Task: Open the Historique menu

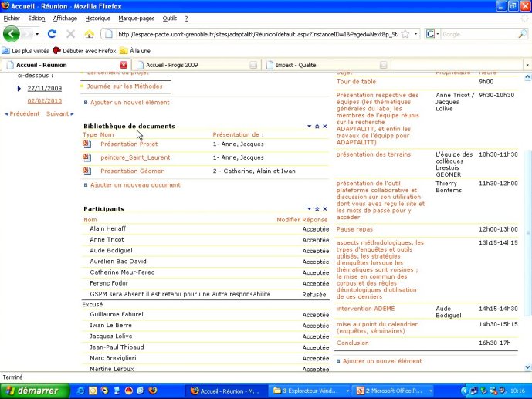Action: pos(98,19)
